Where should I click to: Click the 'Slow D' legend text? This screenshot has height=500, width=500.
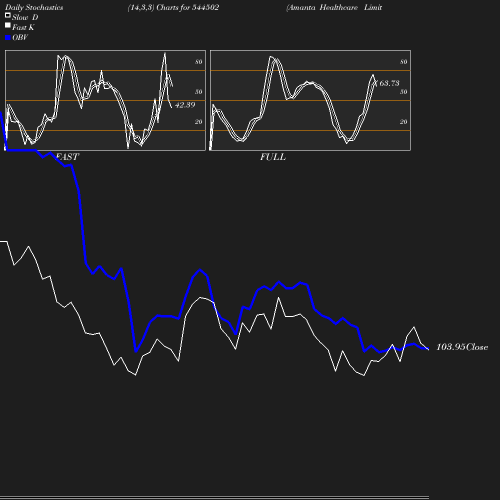point(25,17)
